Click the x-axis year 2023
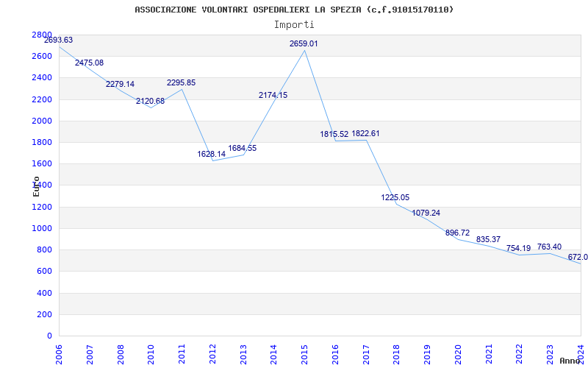The height and width of the screenshot is (368, 588). pos(550,355)
